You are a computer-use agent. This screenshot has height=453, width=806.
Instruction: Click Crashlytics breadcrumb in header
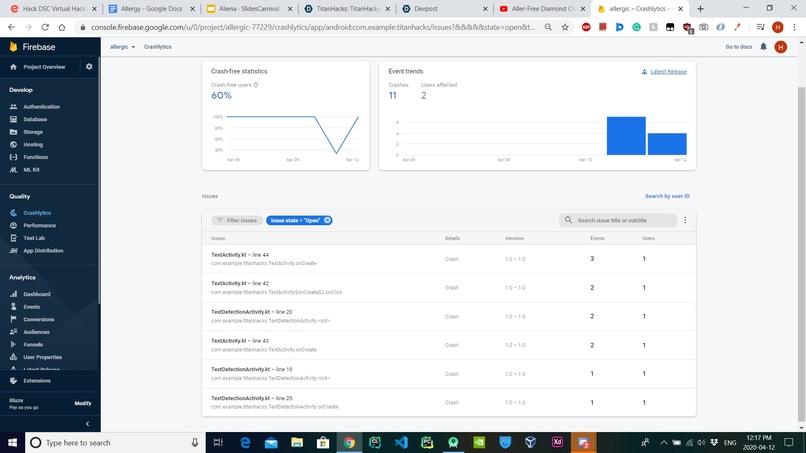[157, 47]
